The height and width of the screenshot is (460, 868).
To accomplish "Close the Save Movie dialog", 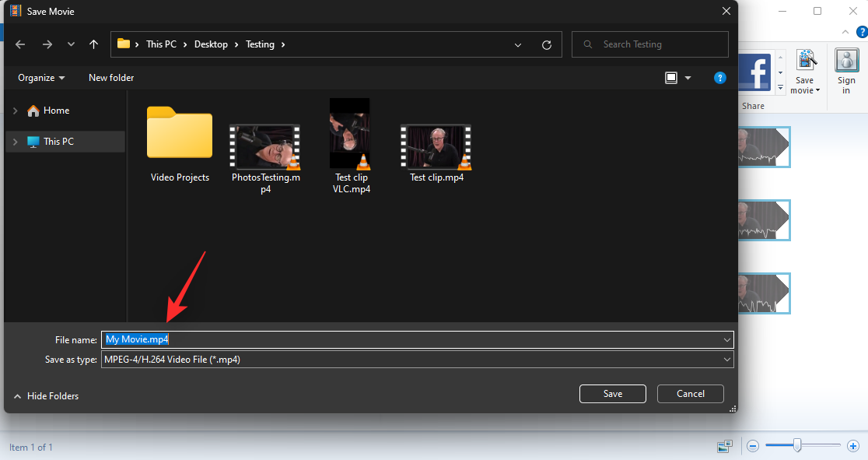I will point(726,11).
